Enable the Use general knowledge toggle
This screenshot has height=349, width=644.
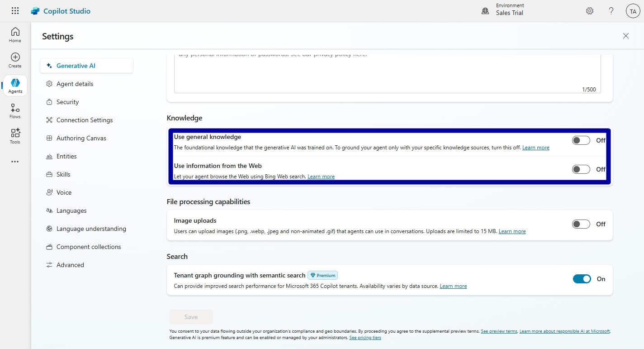pyautogui.click(x=581, y=140)
